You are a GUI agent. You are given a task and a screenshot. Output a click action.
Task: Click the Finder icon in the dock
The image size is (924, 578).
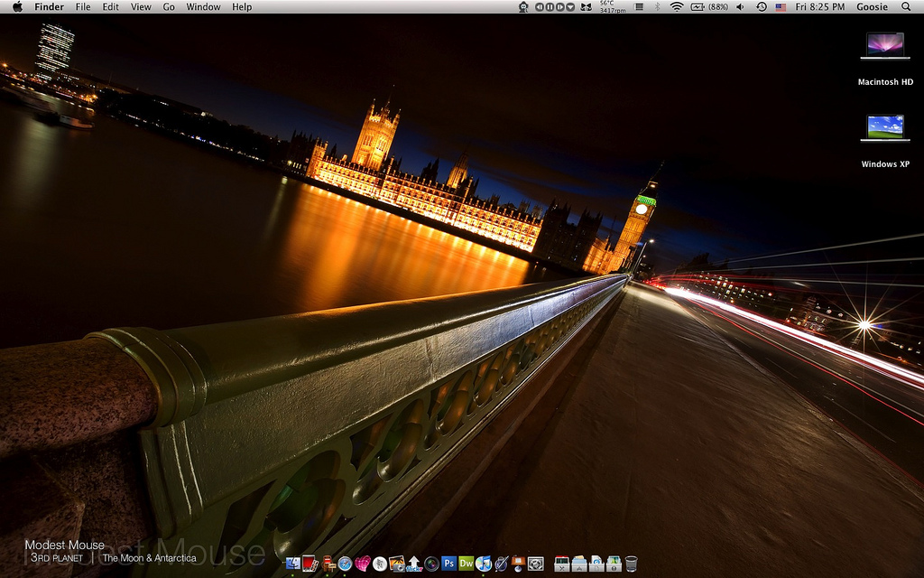tap(293, 564)
